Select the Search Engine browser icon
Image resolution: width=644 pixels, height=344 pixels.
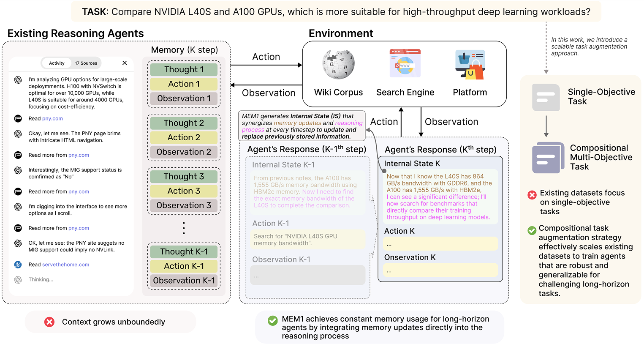click(x=405, y=63)
